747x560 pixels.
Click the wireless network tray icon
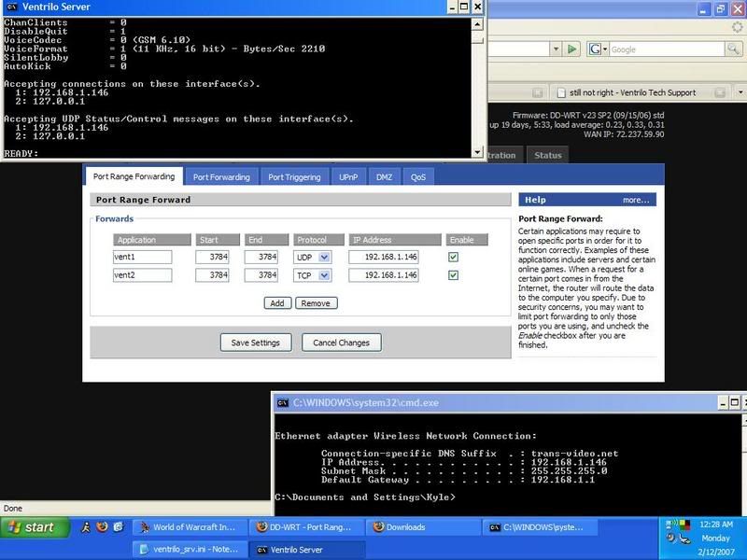coord(672,525)
